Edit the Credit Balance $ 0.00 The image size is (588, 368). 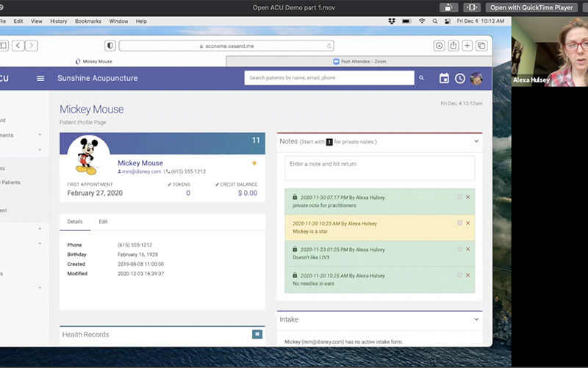tap(248, 193)
